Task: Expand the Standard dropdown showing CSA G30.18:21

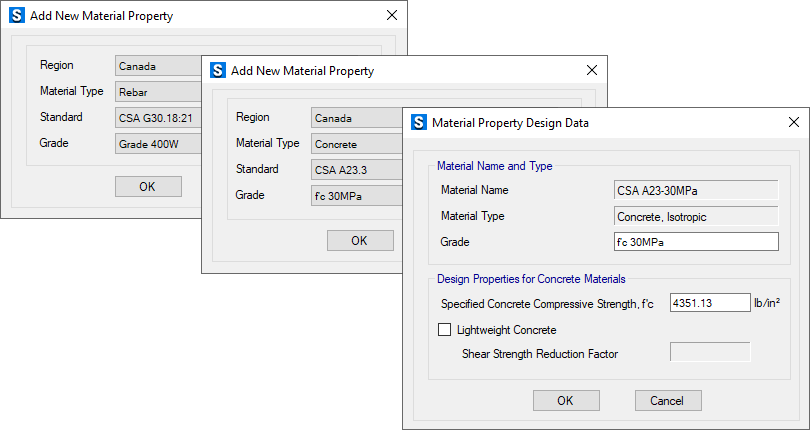Action: 158,117
